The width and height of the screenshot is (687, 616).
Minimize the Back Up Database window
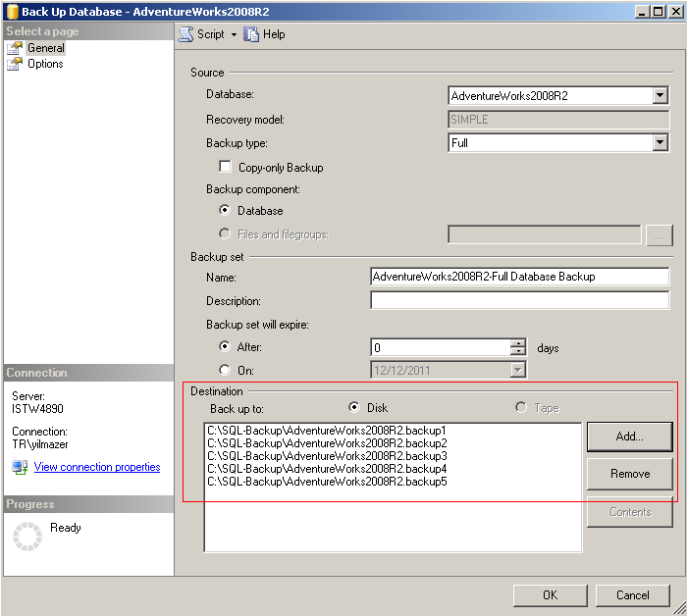click(x=642, y=12)
